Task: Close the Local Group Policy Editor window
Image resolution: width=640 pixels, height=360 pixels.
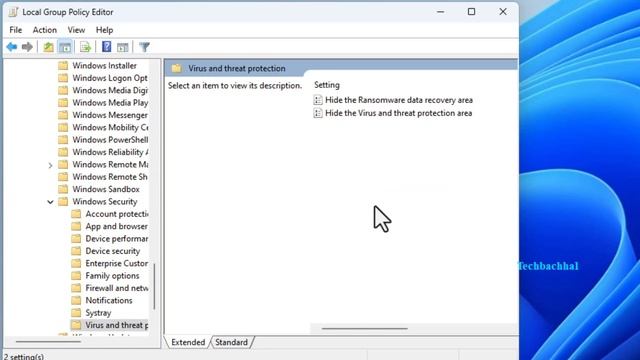Action: click(x=503, y=12)
